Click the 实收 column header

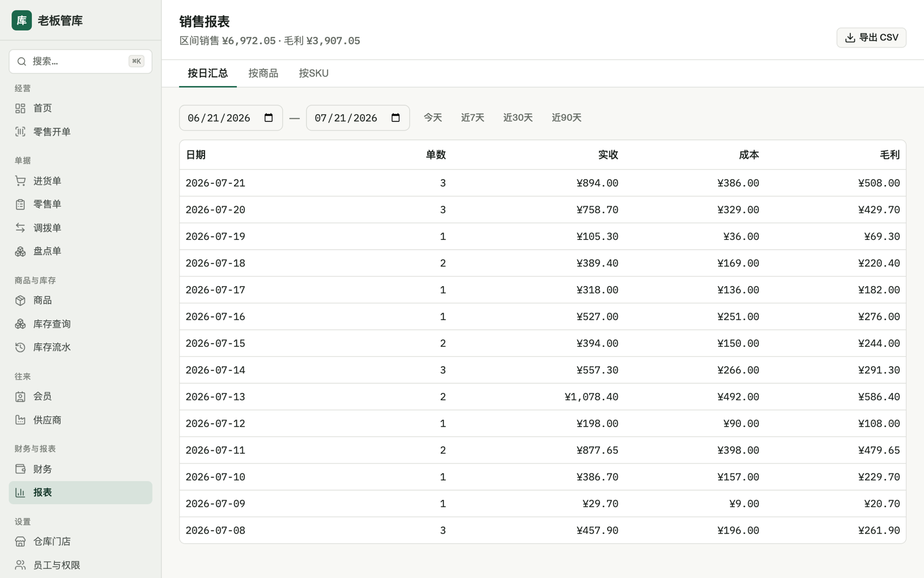[x=608, y=155]
